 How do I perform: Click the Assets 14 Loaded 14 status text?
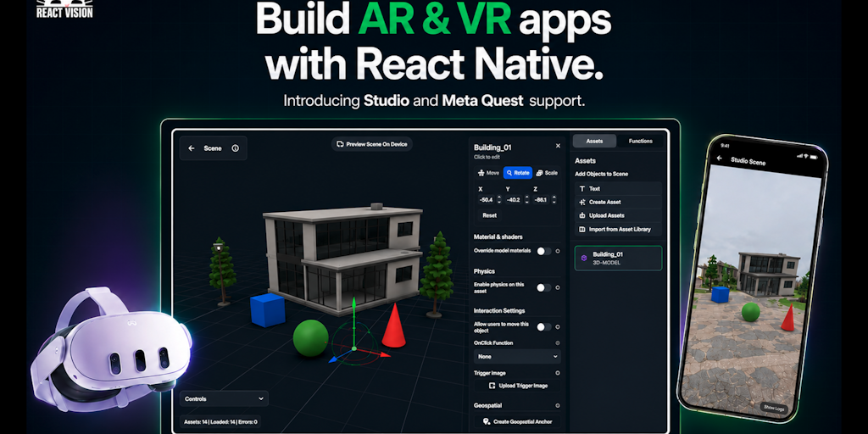[x=221, y=422]
